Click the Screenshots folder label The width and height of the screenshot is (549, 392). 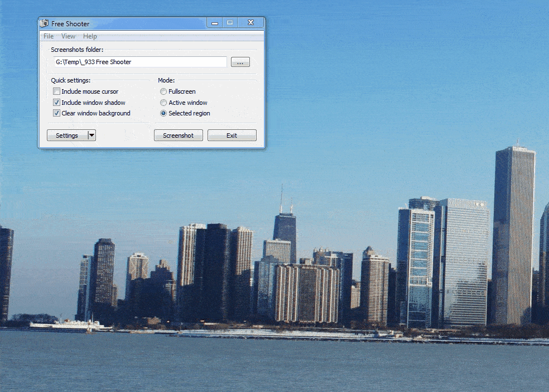pyautogui.click(x=77, y=50)
